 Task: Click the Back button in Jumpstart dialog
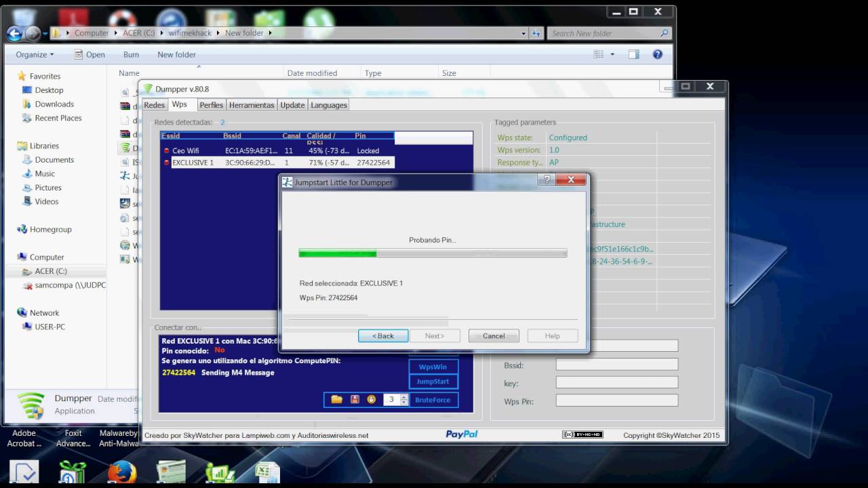383,335
